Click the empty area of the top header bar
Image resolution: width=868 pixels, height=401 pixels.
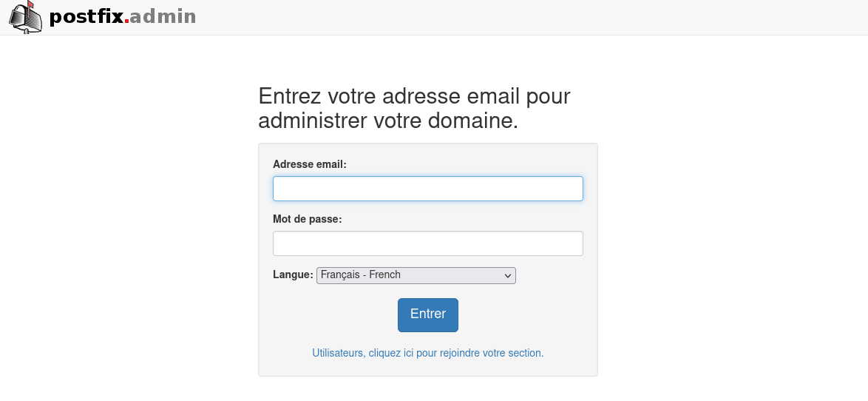(x=518, y=17)
